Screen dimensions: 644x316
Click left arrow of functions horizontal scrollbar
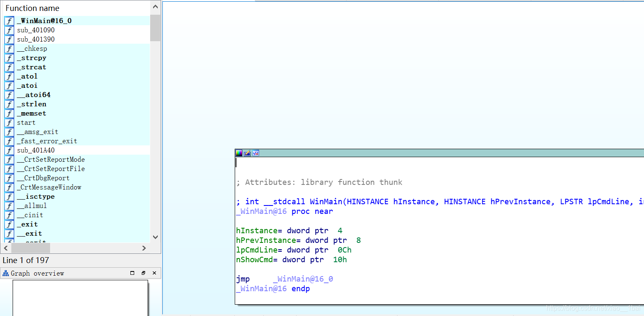(6, 248)
